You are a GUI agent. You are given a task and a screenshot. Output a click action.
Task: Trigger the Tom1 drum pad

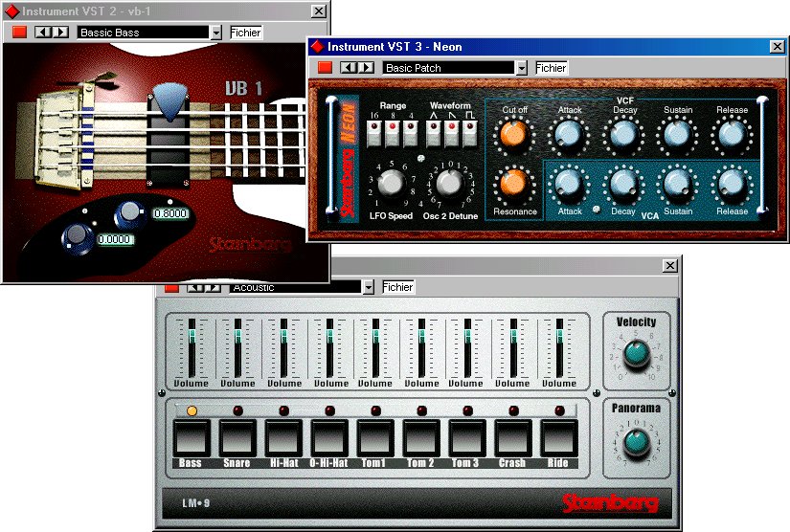[375, 438]
